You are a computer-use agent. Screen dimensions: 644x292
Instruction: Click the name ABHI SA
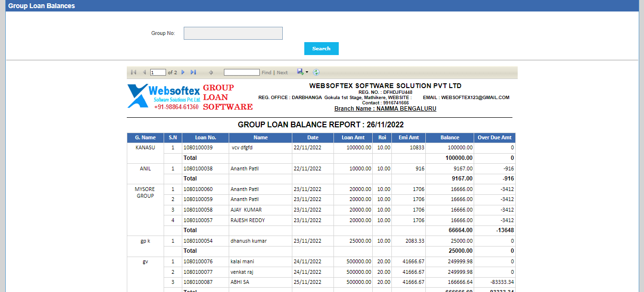tap(240, 282)
